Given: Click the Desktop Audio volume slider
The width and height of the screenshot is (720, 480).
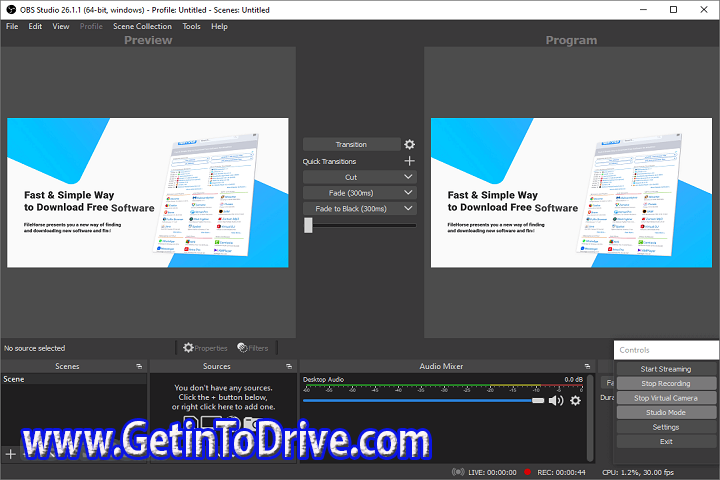Looking at the screenshot, I should click(423, 401).
